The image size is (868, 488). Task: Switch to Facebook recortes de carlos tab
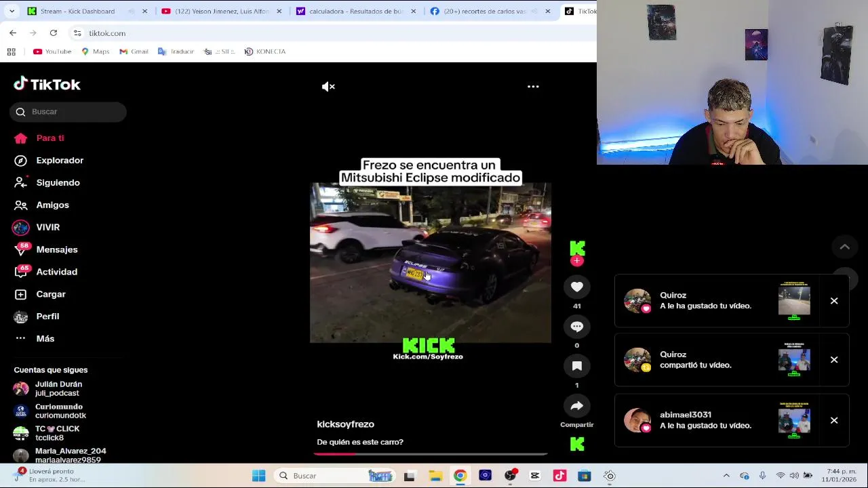pyautogui.click(x=490, y=11)
